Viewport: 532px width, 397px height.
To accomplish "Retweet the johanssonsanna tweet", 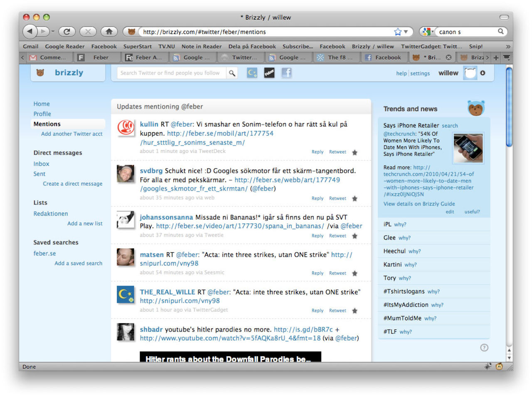I will (x=337, y=236).
